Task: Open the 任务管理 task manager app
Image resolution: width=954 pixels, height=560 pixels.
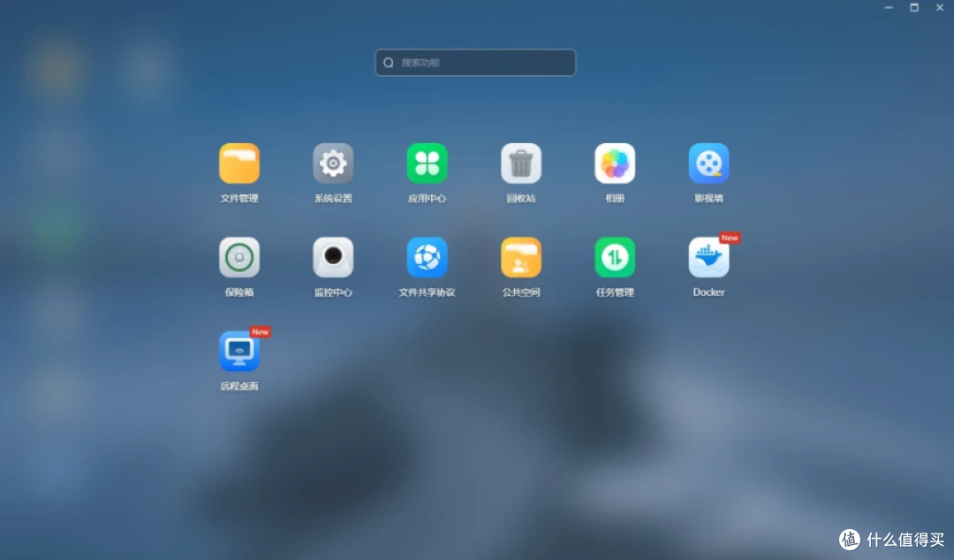Action: point(615,258)
